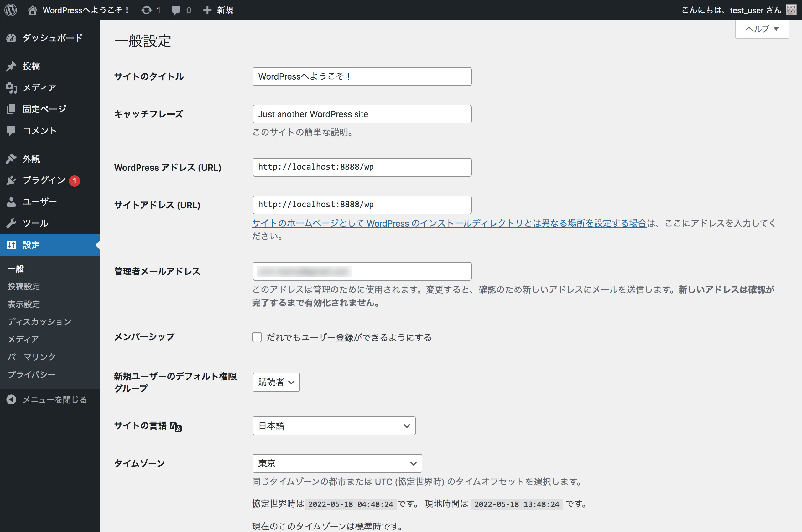
Task: Click the キャッチフレーズ text field
Action: pyautogui.click(x=362, y=114)
